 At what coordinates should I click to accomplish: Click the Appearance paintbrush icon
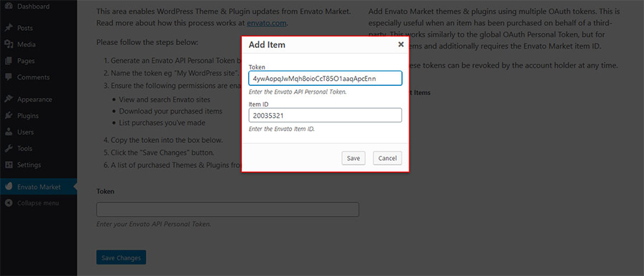[x=8, y=99]
